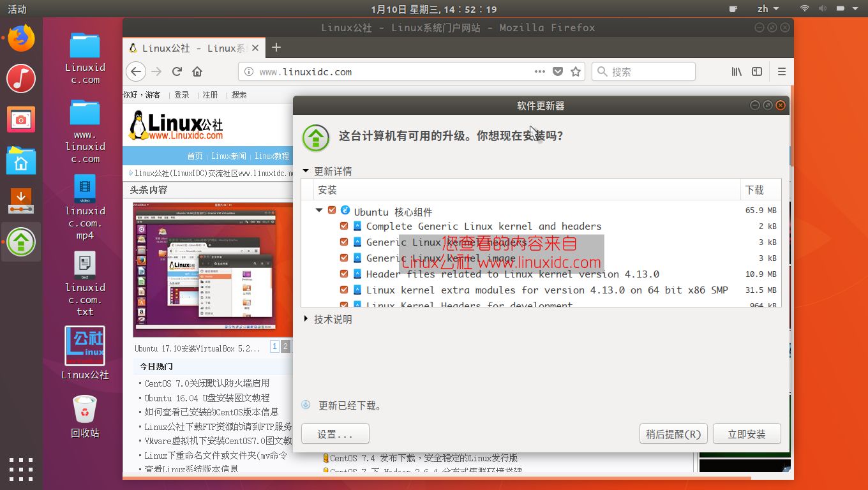Sort by 安装 column header
Screen dimensions: 868x490
click(527, 189)
